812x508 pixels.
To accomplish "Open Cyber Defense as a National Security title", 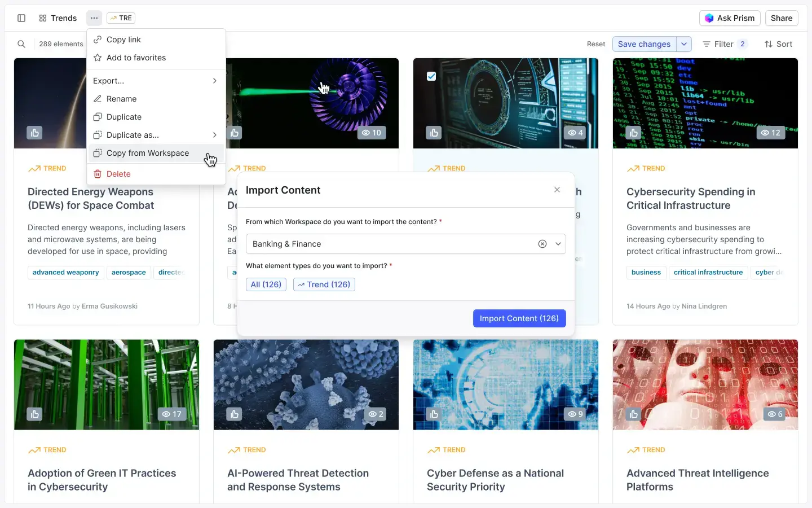I will [495, 480].
